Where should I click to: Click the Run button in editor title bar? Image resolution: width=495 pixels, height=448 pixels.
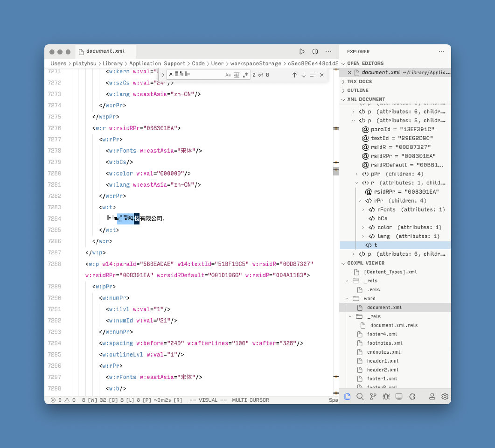(302, 51)
